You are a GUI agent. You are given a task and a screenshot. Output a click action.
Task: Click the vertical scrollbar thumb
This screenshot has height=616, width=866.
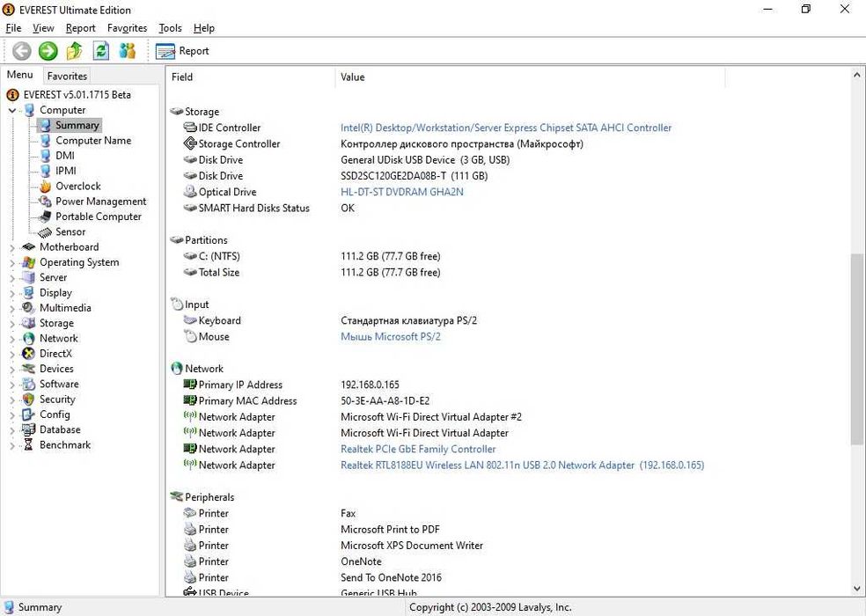click(856, 348)
